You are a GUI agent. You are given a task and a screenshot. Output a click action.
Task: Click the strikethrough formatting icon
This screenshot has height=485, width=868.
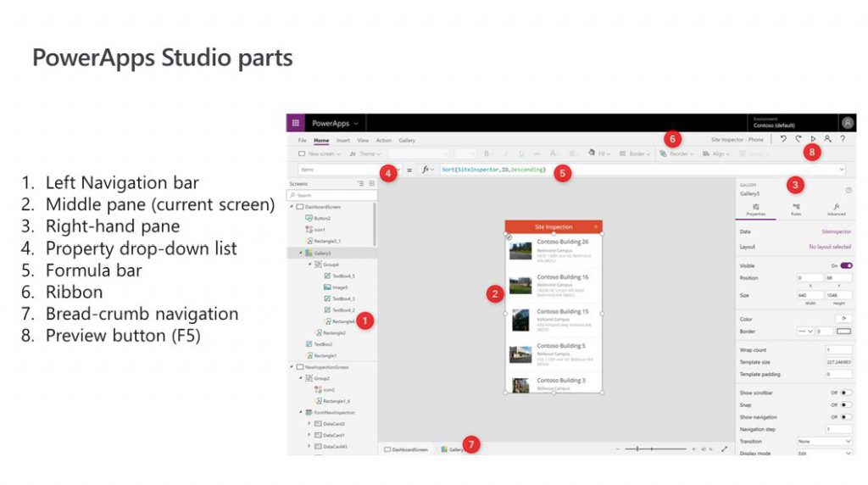point(537,153)
